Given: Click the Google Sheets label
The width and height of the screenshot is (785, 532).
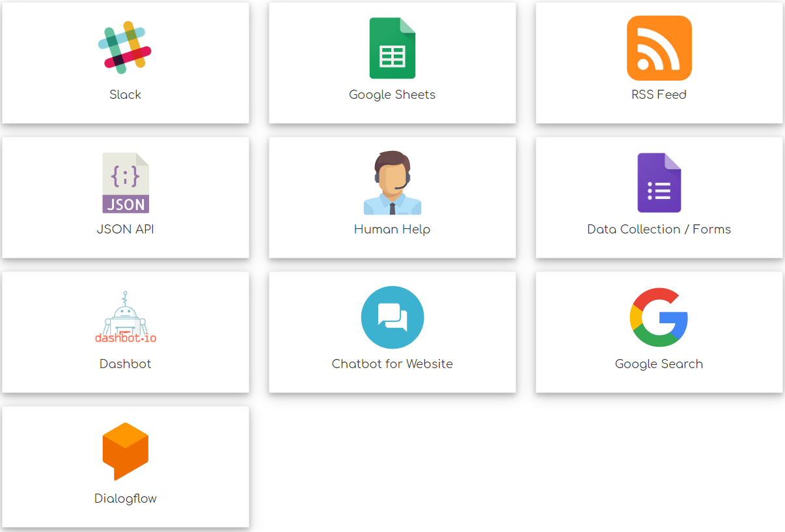Looking at the screenshot, I should [x=392, y=95].
